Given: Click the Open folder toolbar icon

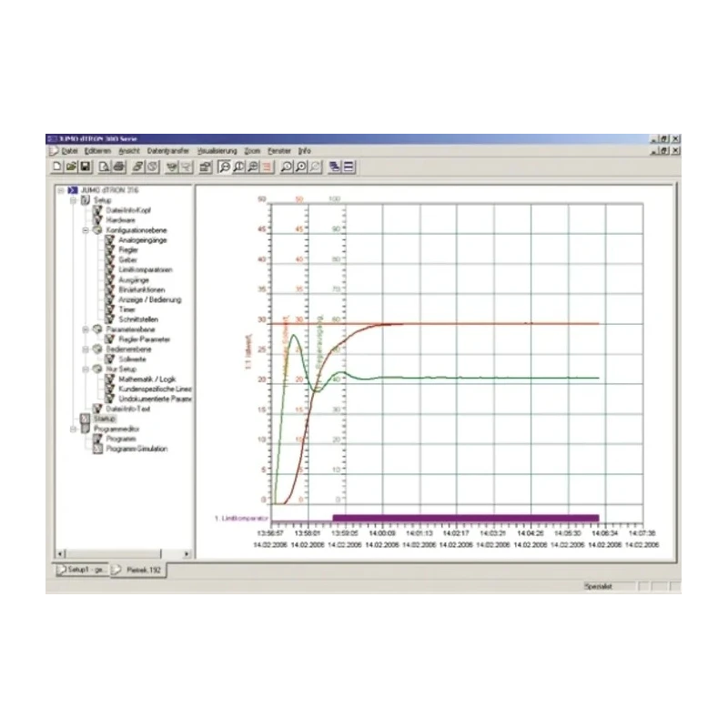Looking at the screenshot, I should pos(72,167).
